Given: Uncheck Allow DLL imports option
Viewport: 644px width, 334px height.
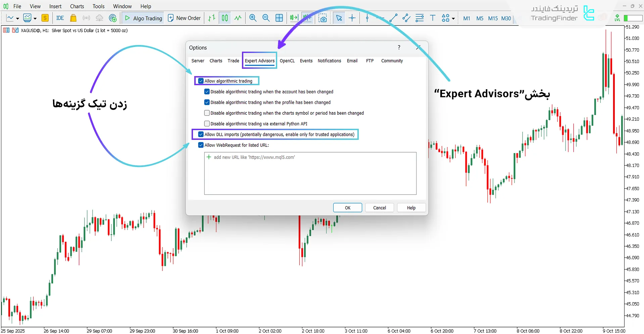Looking at the screenshot, I should pyautogui.click(x=201, y=134).
